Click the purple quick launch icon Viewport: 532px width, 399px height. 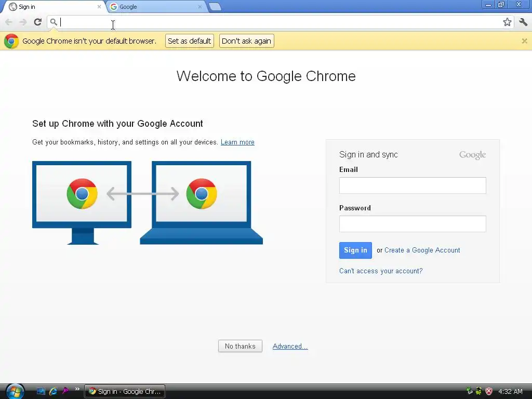click(65, 391)
